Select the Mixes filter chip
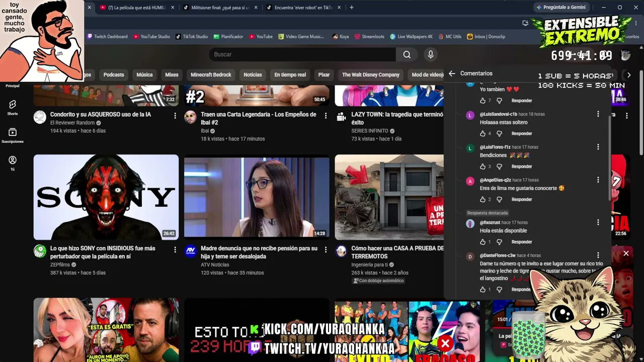 pyautogui.click(x=172, y=75)
